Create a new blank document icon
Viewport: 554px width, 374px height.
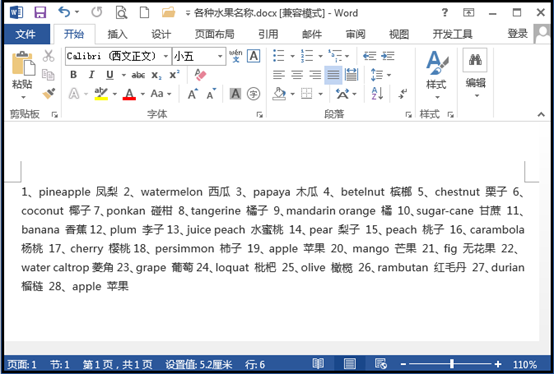click(144, 13)
